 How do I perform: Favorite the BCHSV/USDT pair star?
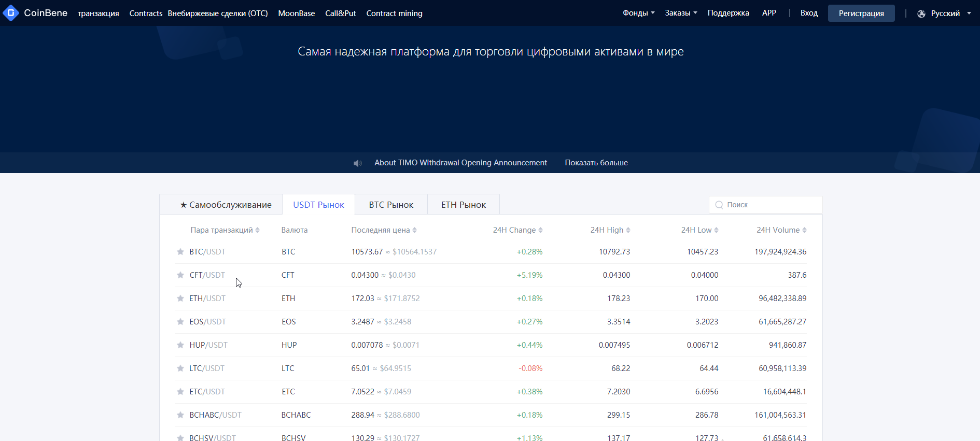tap(180, 438)
